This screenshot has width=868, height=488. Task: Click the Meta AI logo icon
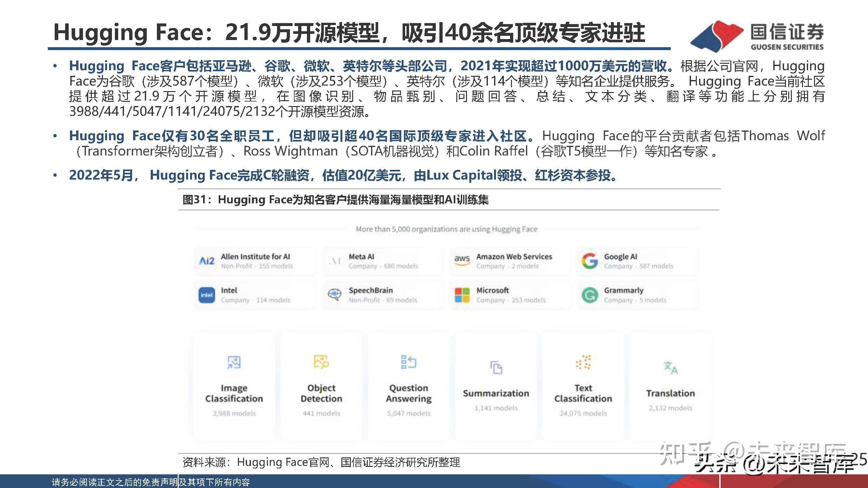[x=335, y=261]
